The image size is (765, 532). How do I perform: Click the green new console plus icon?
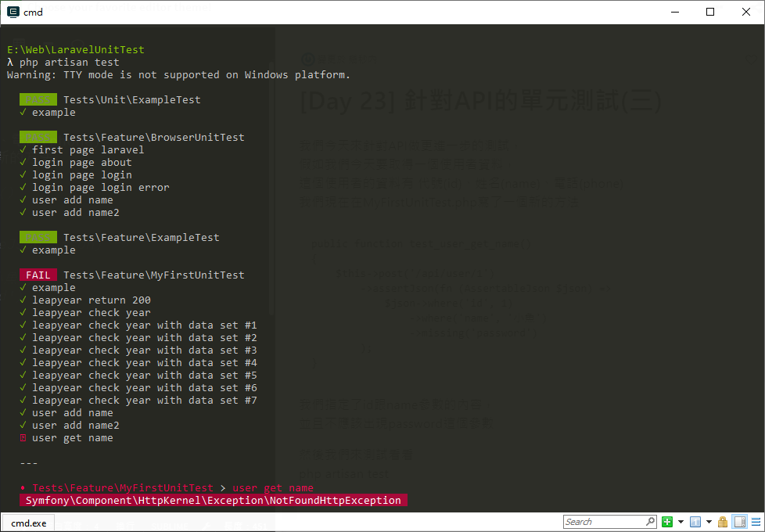667,522
